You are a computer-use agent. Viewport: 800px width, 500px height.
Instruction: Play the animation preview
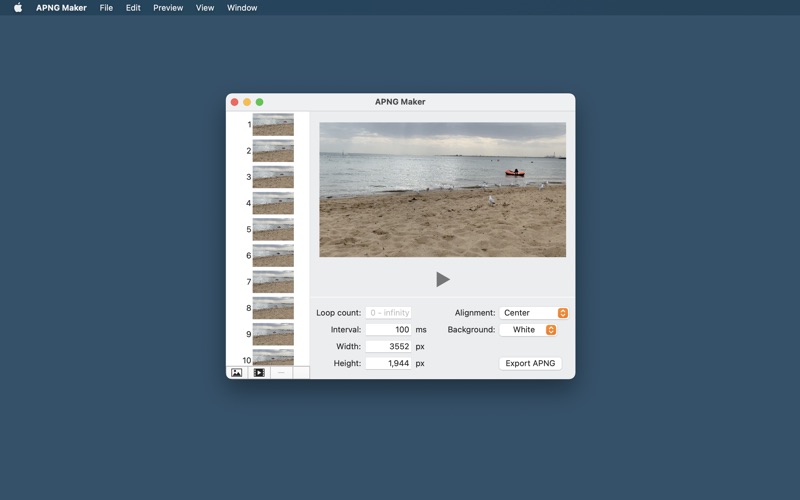pyautogui.click(x=443, y=279)
